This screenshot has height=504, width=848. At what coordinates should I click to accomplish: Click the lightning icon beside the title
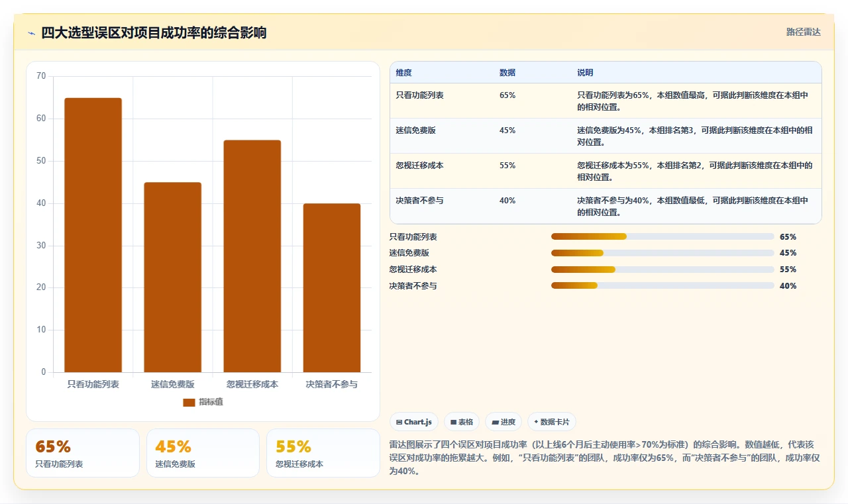(31, 33)
